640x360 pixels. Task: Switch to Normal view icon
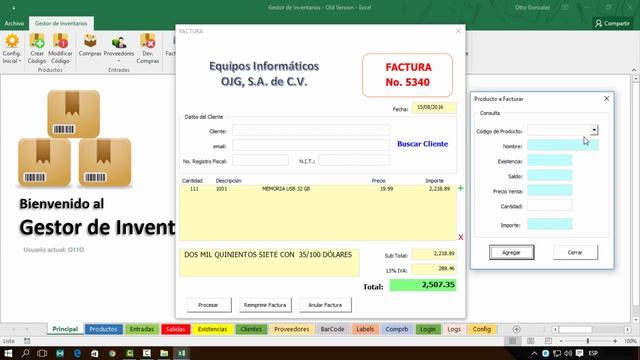tap(513, 341)
